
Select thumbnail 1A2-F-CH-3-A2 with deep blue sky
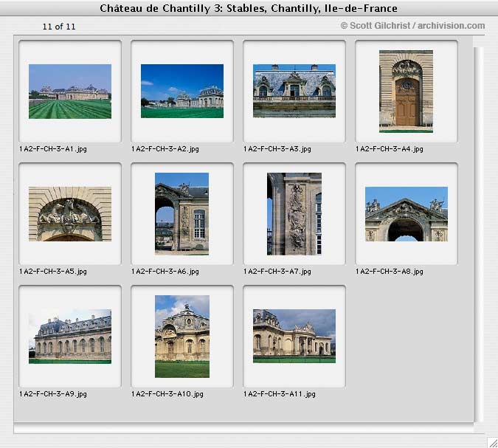click(182, 92)
